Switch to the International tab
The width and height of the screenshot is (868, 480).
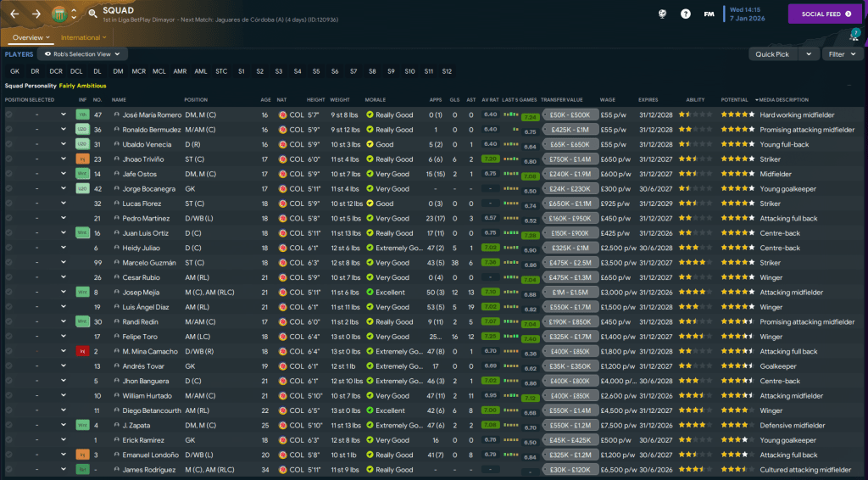click(x=83, y=37)
